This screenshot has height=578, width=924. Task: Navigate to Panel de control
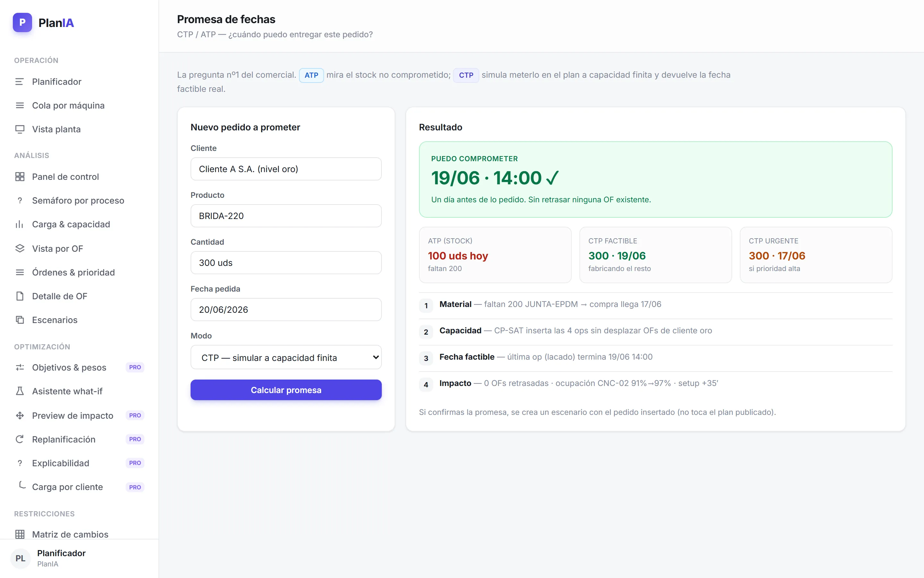coord(79,177)
